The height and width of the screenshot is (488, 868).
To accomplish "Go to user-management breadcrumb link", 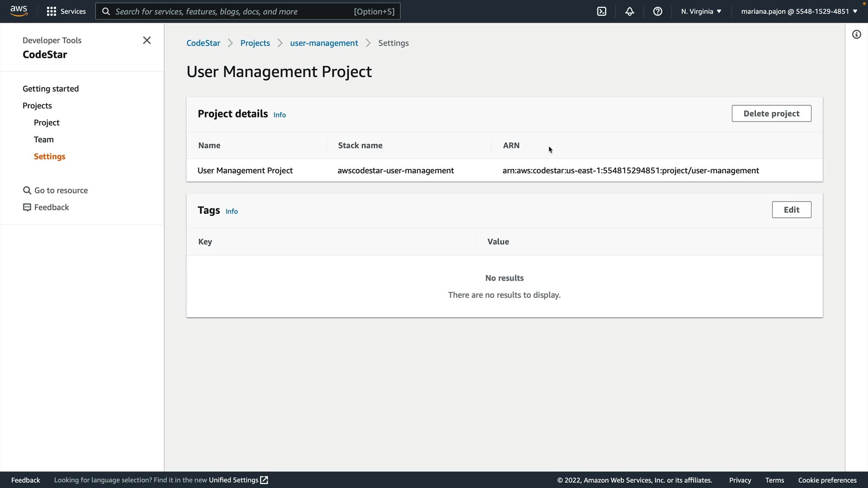I will click(x=324, y=43).
